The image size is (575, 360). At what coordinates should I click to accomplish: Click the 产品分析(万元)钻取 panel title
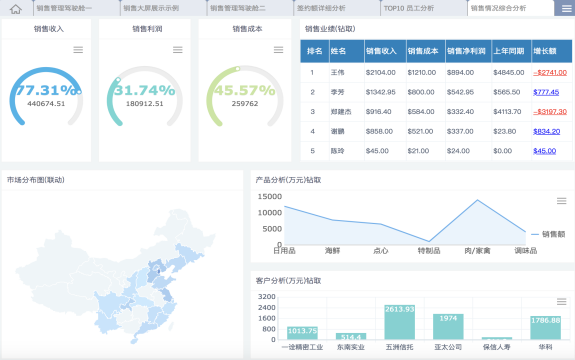coord(288,180)
